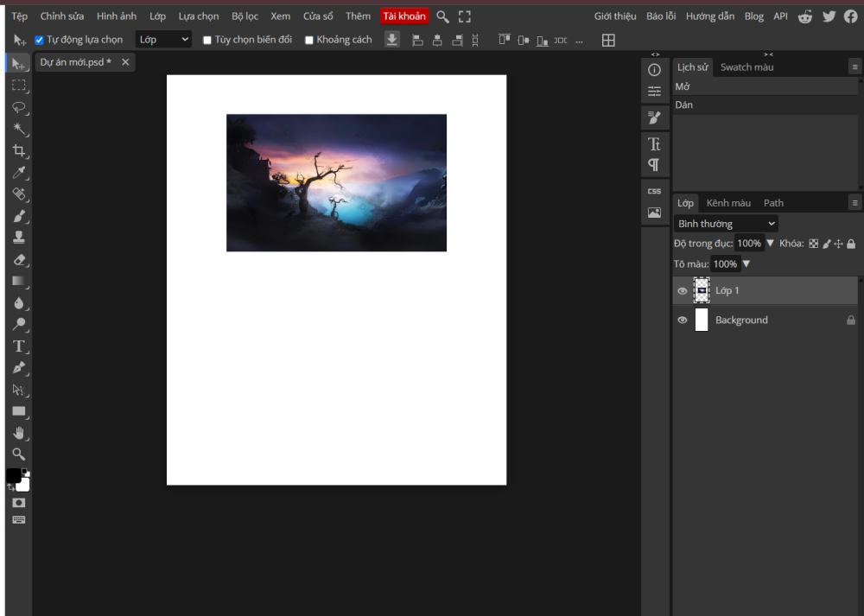The image size is (864, 616).
Task: Select the Eraser tool
Action: coord(18,259)
